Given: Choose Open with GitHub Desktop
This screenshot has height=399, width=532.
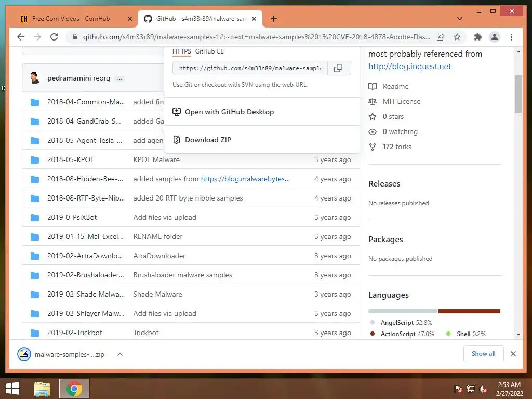Looking at the screenshot, I should tap(261, 112).
